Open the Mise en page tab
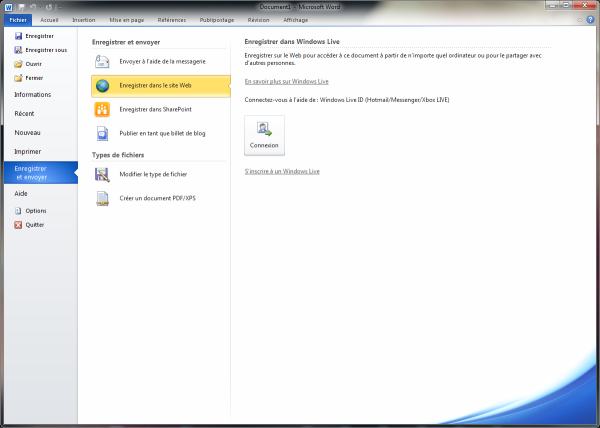Image resolution: width=600 pixels, height=428 pixels. click(x=127, y=19)
